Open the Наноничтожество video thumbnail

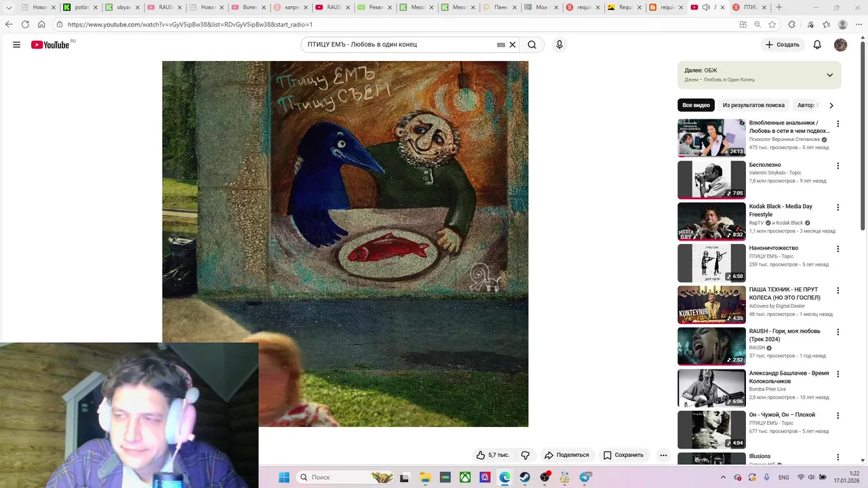point(711,263)
